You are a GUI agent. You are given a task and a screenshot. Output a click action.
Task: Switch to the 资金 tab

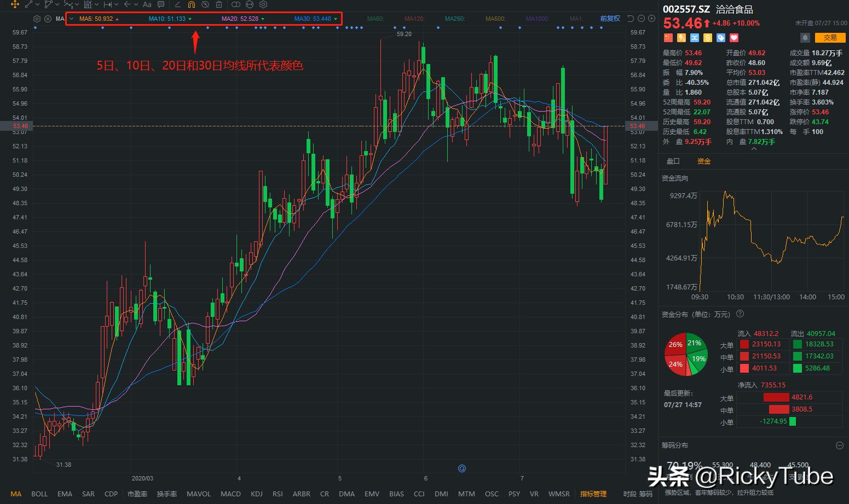coord(704,161)
